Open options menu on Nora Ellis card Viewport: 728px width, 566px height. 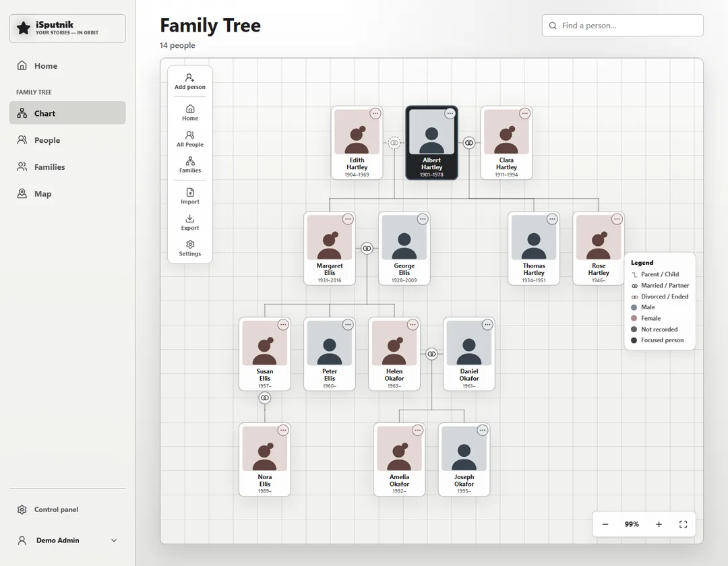pos(283,430)
